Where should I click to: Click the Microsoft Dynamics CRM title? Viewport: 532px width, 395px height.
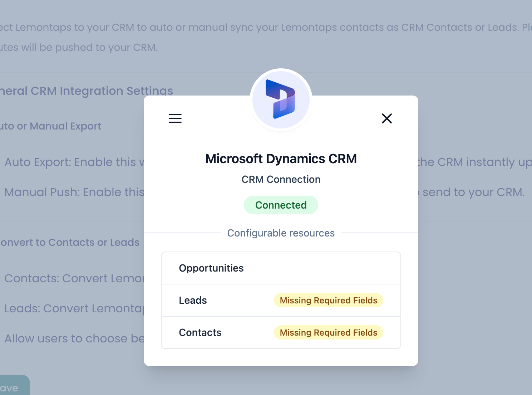pyautogui.click(x=281, y=159)
